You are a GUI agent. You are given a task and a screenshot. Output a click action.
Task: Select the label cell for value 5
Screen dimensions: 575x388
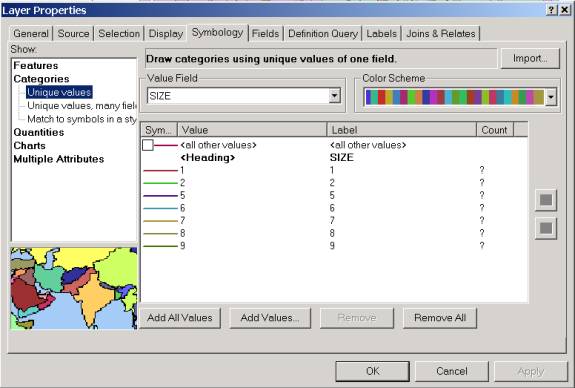[332, 195]
